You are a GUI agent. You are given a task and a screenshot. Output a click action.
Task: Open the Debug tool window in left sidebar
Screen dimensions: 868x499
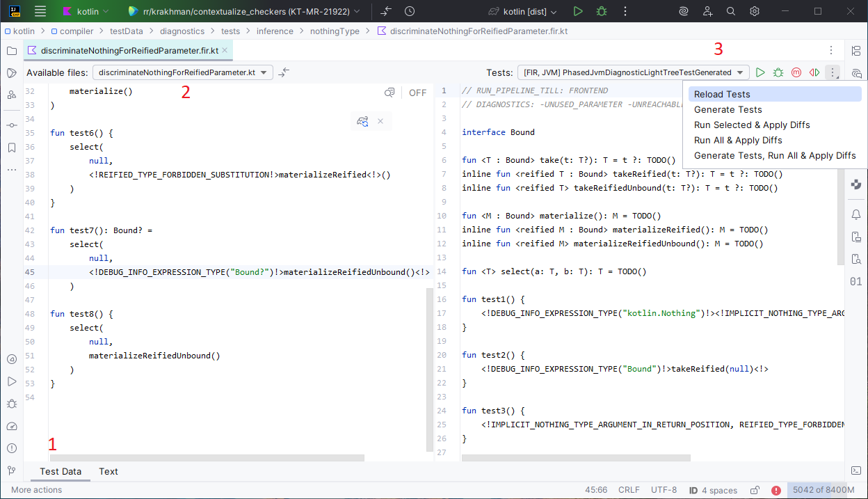click(x=12, y=404)
